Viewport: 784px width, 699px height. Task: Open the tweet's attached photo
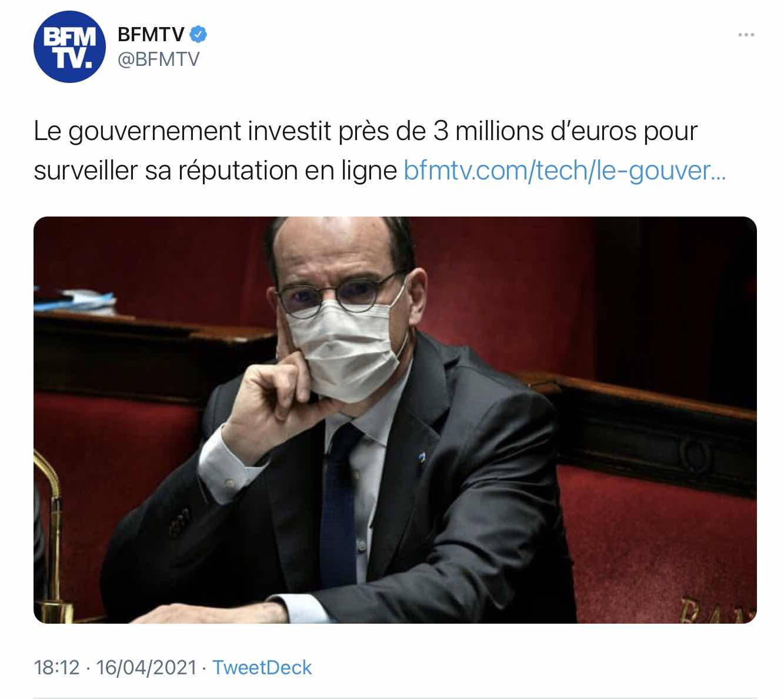tap(395, 420)
